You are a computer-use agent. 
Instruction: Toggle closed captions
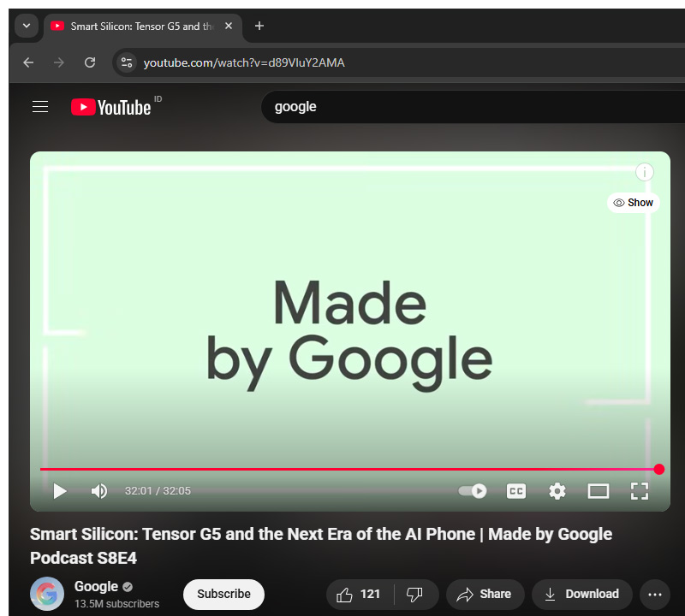point(516,491)
